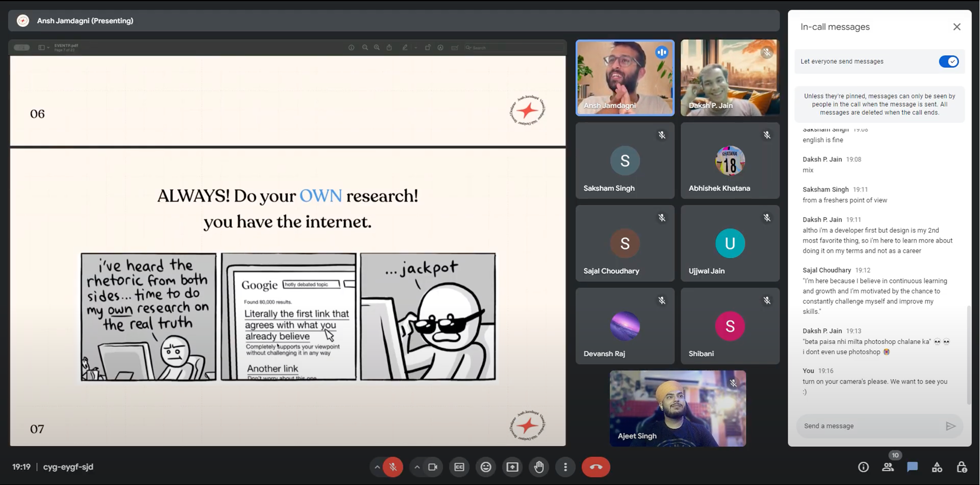980x485 pixels.
Task: Click the PDF toolbar search field
Action: click(x=514, y=48)
